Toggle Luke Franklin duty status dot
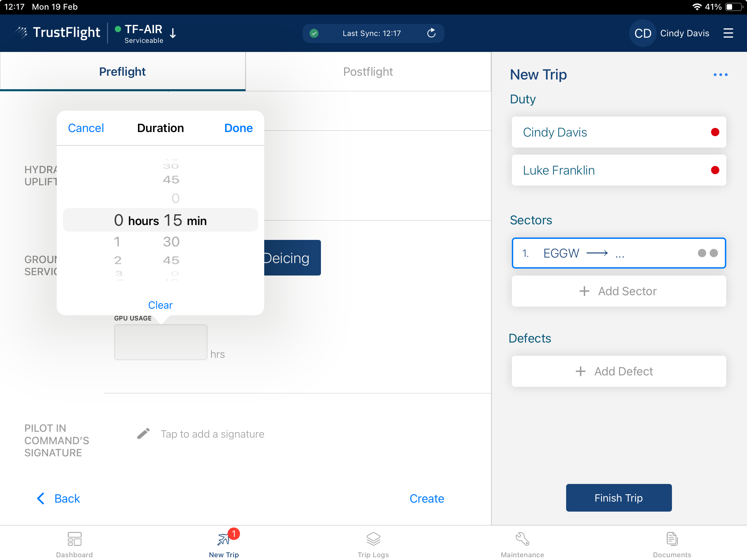 tap(715, 170)
